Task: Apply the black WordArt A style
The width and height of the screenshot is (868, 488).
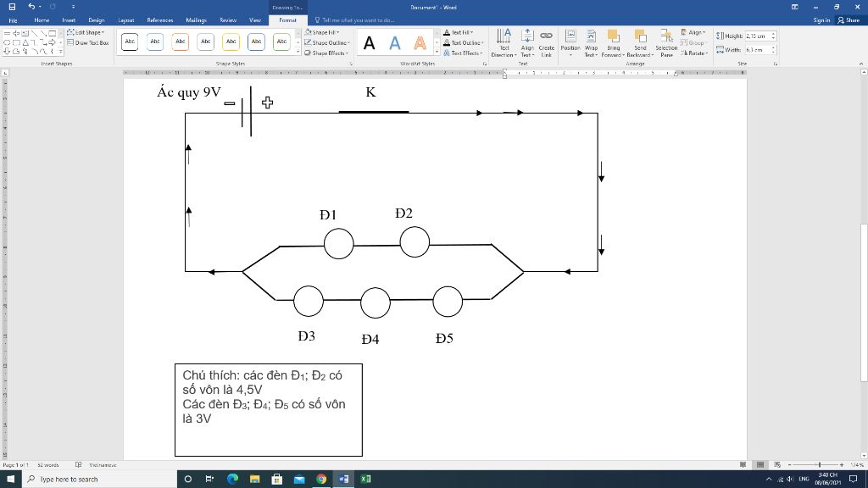Action: [x=370, y=42]
